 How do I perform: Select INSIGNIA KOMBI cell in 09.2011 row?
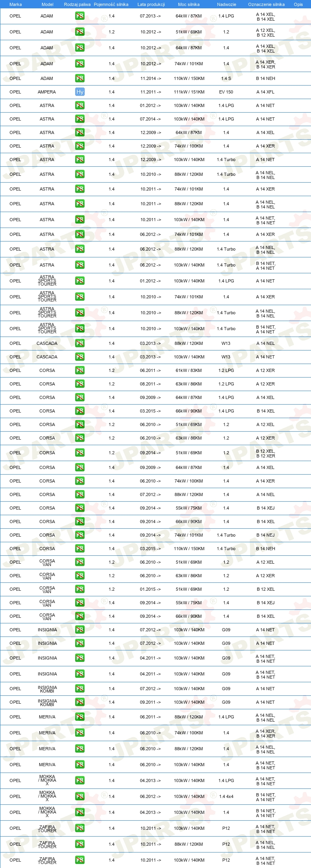click(47, 702)
